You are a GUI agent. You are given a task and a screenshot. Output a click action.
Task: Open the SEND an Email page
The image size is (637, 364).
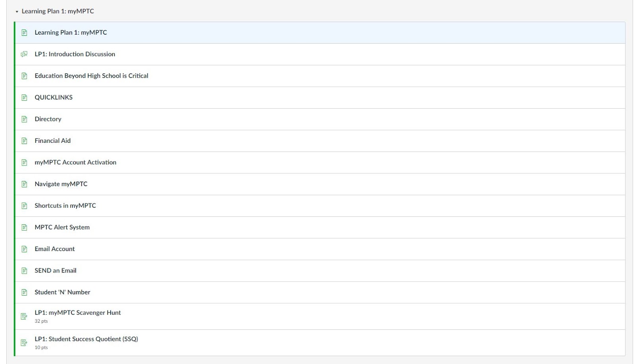(55, 271)
